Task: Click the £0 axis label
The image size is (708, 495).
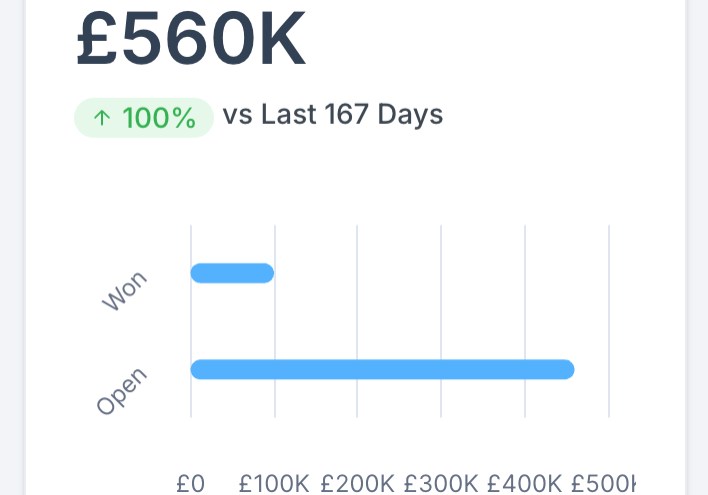Action: click(191, 484)
